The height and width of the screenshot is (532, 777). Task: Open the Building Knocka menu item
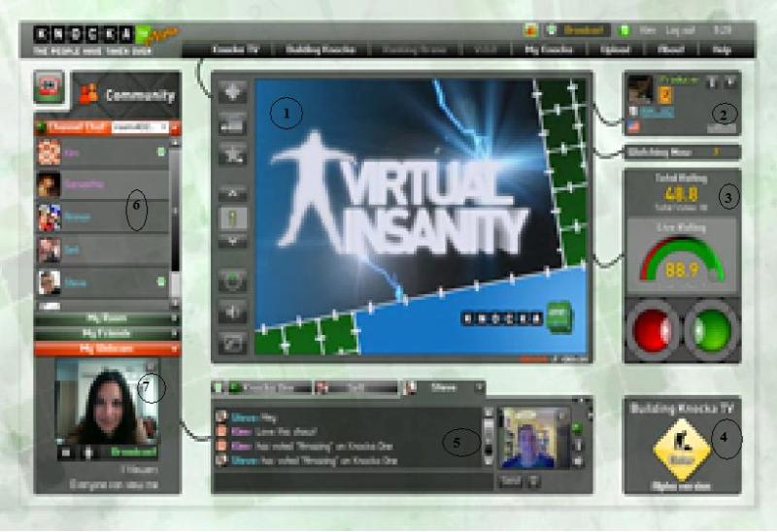point(321,50)
